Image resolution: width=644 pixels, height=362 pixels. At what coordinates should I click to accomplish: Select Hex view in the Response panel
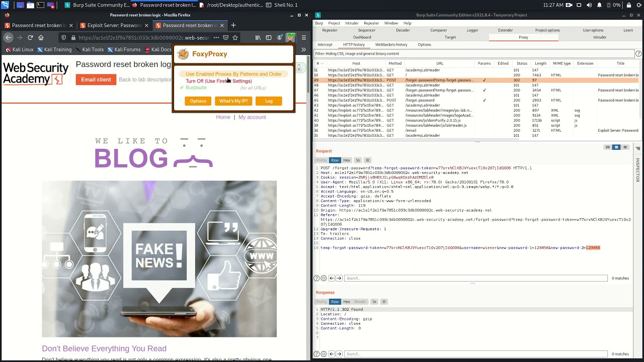click(x=347, y=302)
